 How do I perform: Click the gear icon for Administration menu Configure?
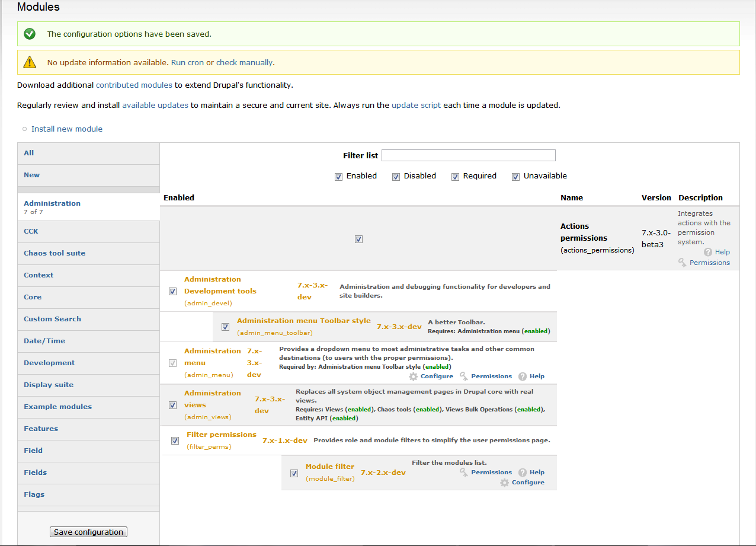tap(413, 376)
